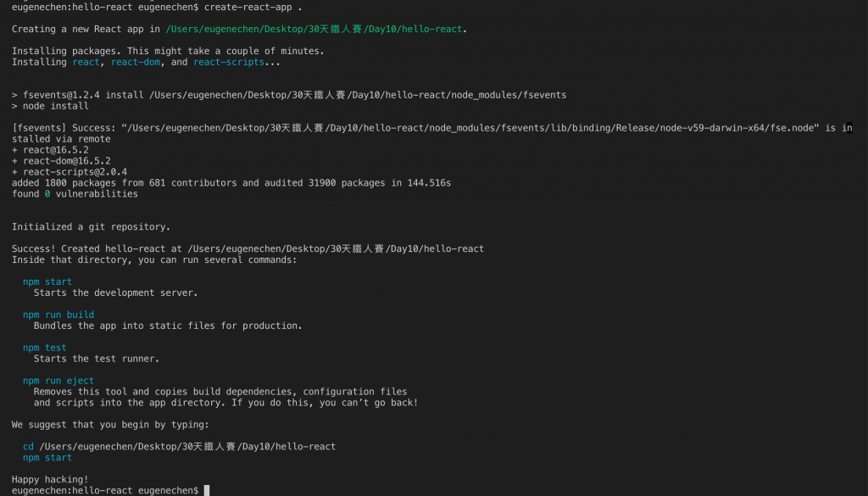The height and width of the screenshot is (496, 868).
Task: Click the '+ react-dom@16.5.2' line
Action: (61, 161)
